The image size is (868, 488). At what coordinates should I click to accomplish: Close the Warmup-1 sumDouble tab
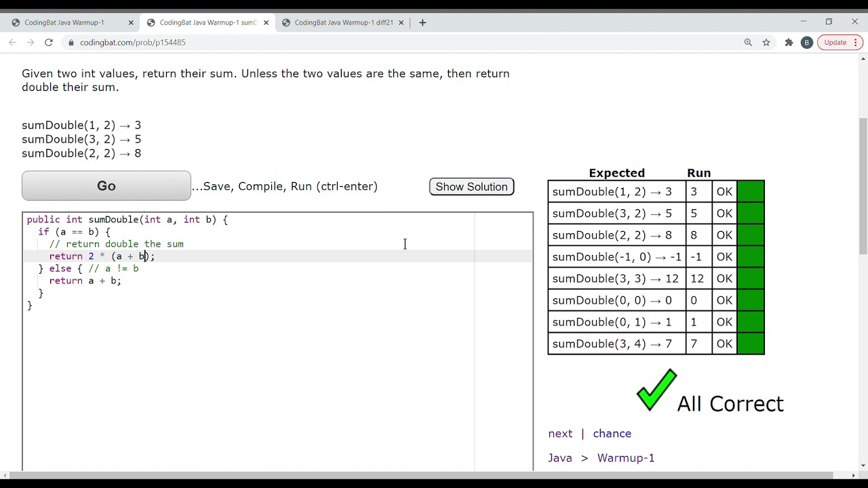click(x=266, y=22)
